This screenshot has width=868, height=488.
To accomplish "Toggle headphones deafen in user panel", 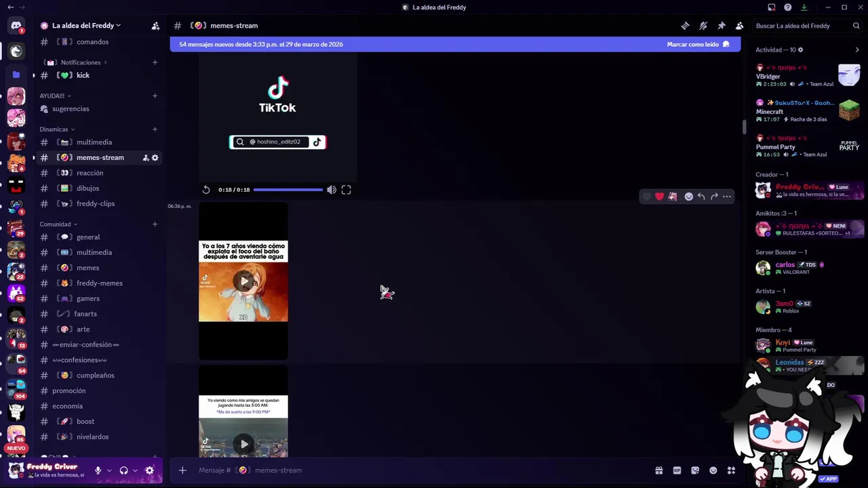I will (123, 470).
